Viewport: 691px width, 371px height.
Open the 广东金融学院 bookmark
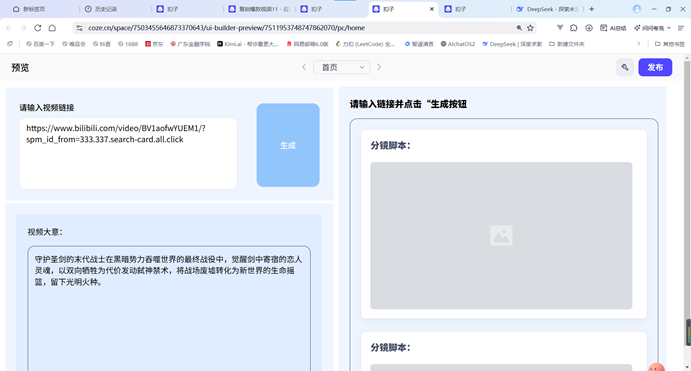point(190,44)
